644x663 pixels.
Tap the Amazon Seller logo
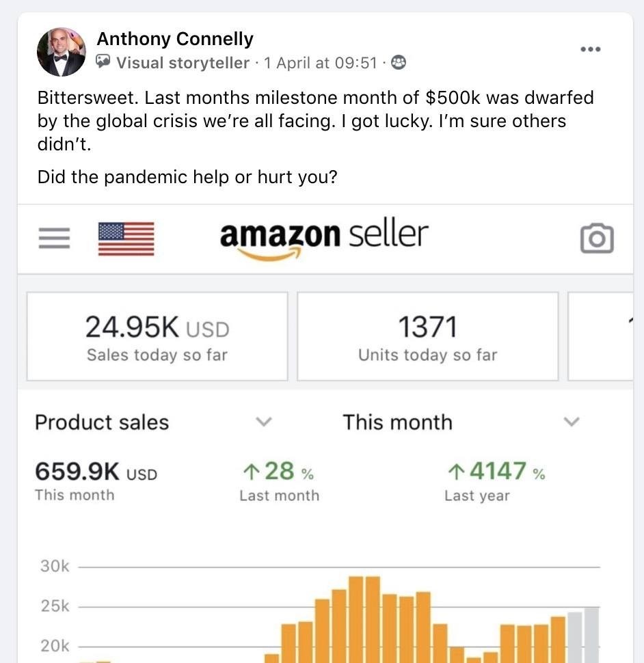[323, 239]
